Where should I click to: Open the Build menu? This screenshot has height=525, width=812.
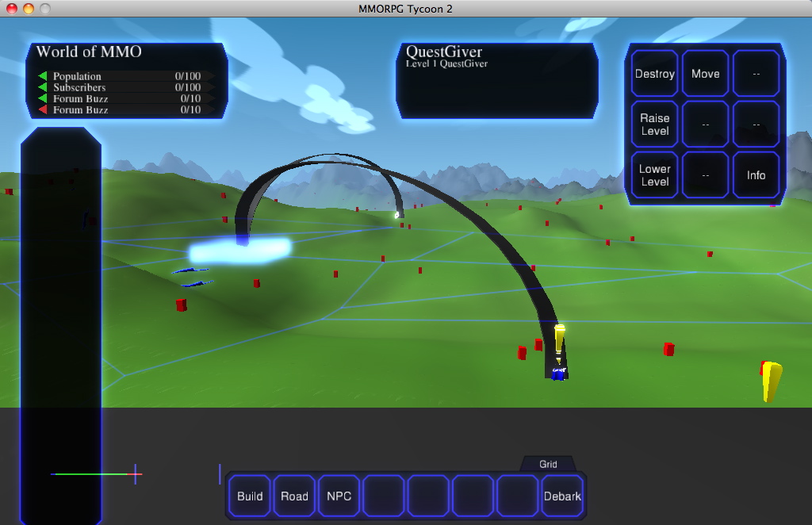[x=250, y=496]
